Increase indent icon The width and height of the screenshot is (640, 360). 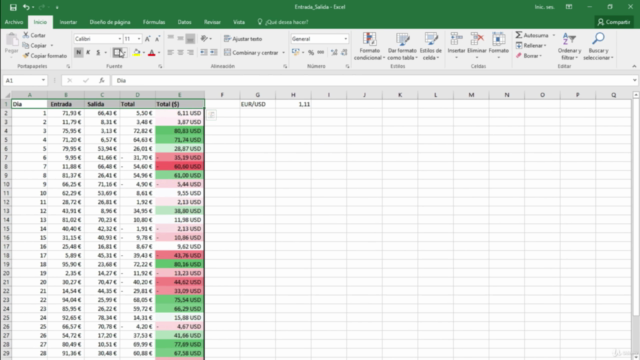[213, 52]
